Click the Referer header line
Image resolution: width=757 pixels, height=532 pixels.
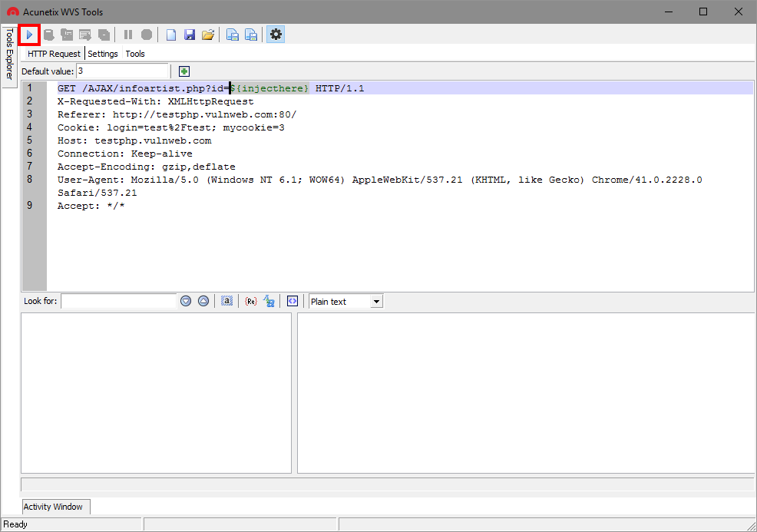177,114
